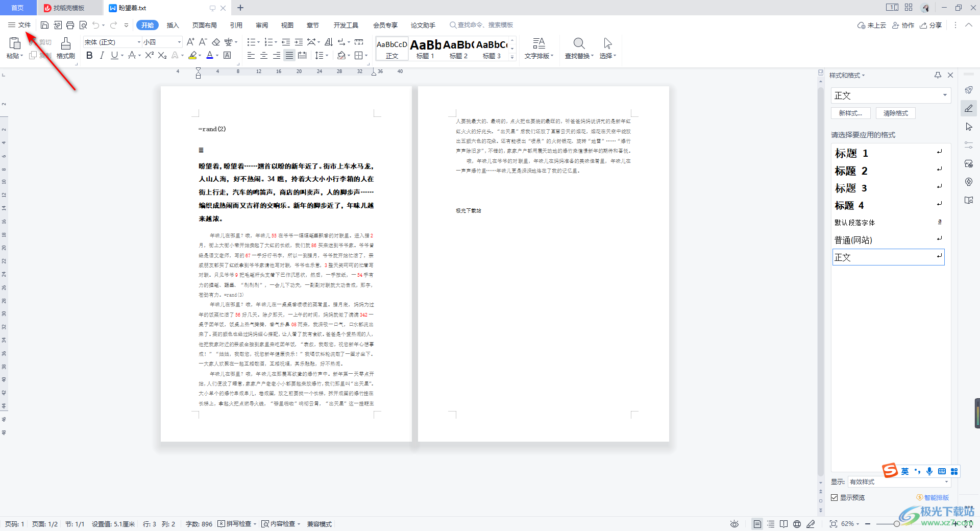Viewport: 980px width, 531px height.
Task: Click the Undo arrow icon
Action: coord(96,25)
